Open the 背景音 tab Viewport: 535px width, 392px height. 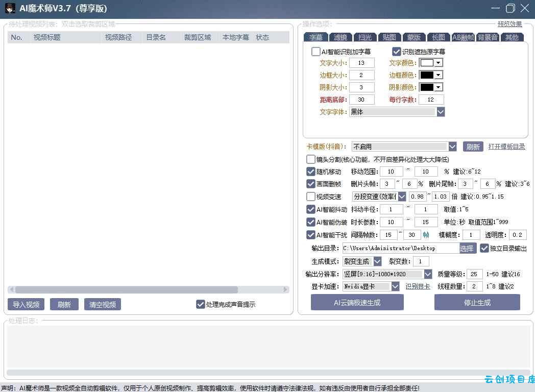488,37
